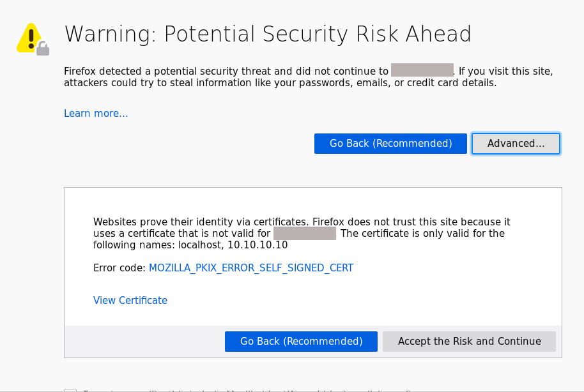Click the 'Error code:' label text
Screen dimensions: 584x392
pos(119,268)
